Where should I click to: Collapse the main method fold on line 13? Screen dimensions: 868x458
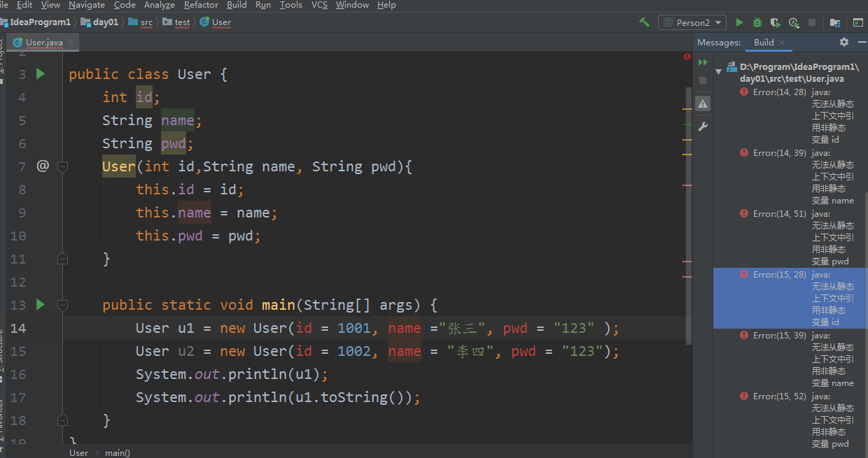(62, 305)
